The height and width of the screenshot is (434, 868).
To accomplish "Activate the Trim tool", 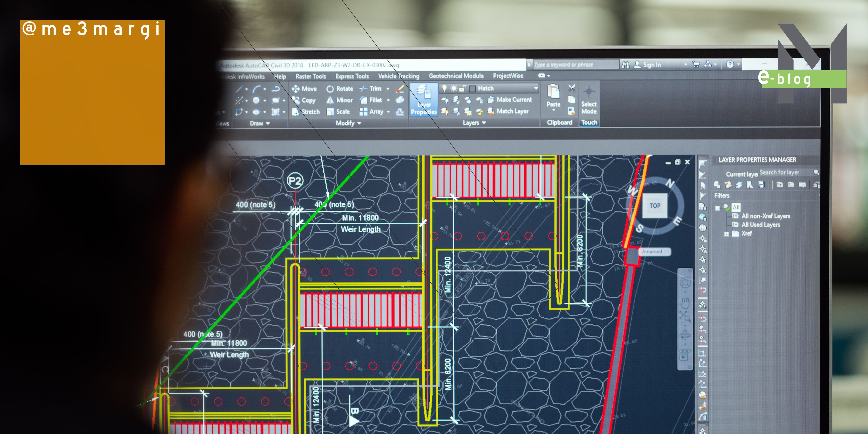I will [x=370, y=89].
